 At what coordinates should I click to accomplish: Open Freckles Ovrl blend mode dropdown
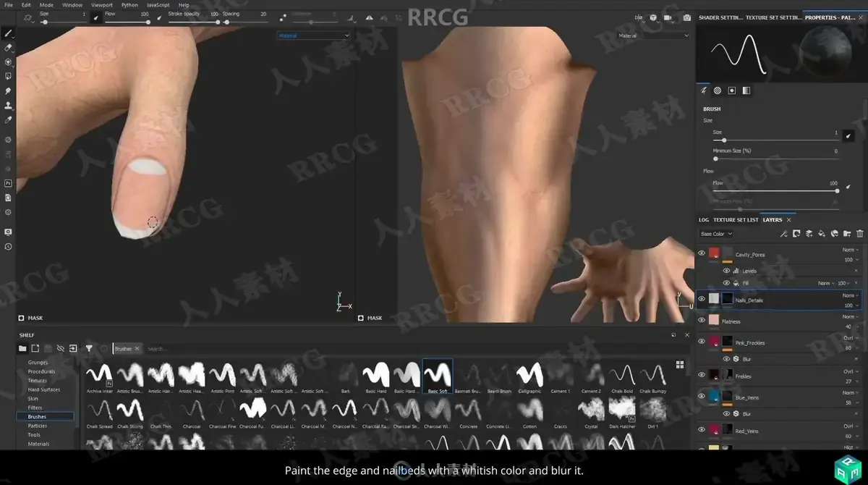coord(851,371)
